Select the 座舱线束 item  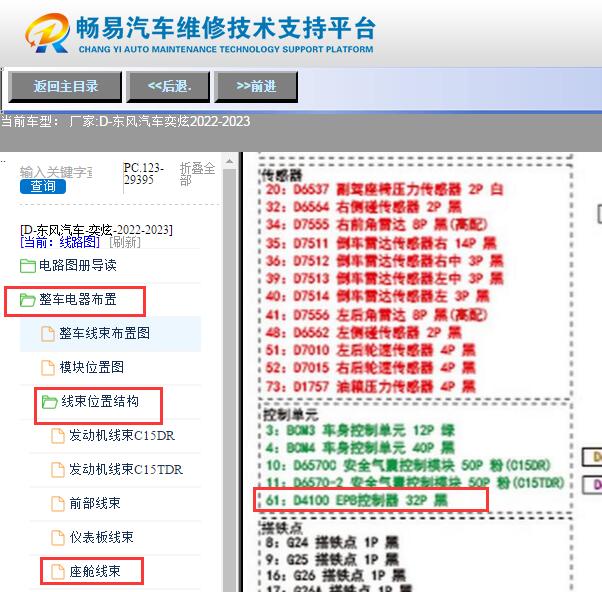point(95,571)
